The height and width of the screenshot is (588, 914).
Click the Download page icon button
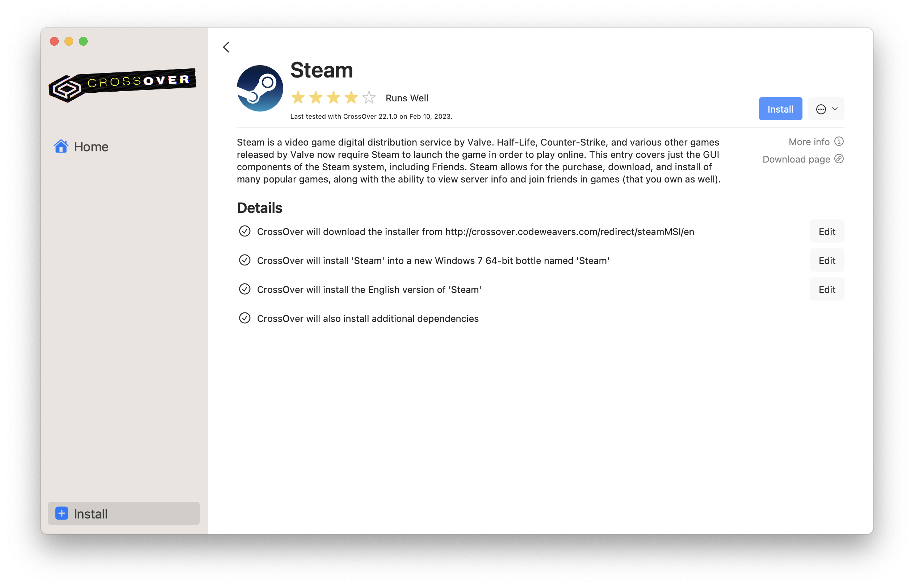[x=839, y=159]
